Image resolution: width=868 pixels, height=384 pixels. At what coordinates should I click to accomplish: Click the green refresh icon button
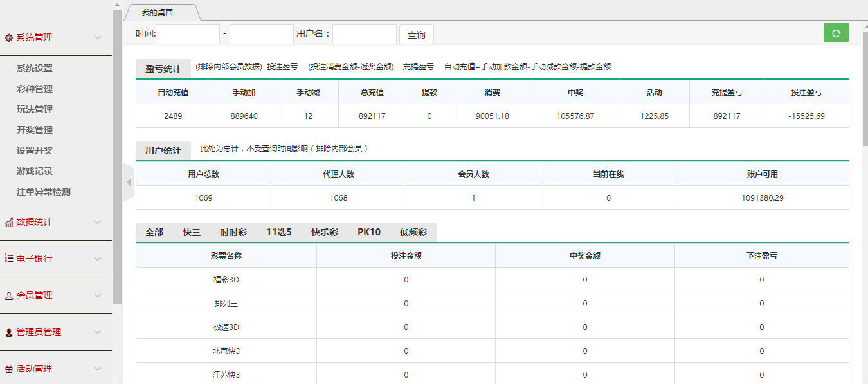click(x=836, y=33)
